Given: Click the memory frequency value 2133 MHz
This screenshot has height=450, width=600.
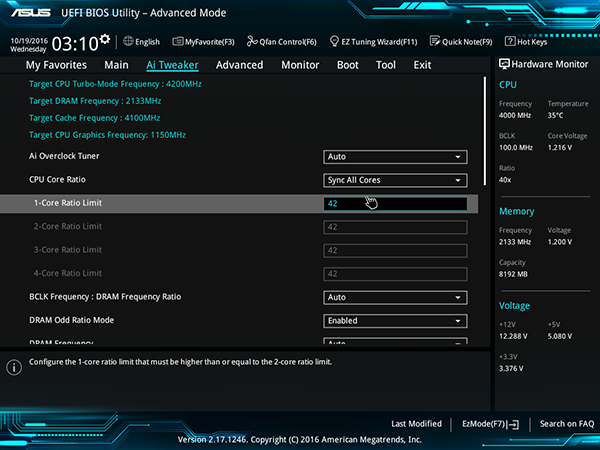Looking at the screenshot, I should (x=515, y=242).
